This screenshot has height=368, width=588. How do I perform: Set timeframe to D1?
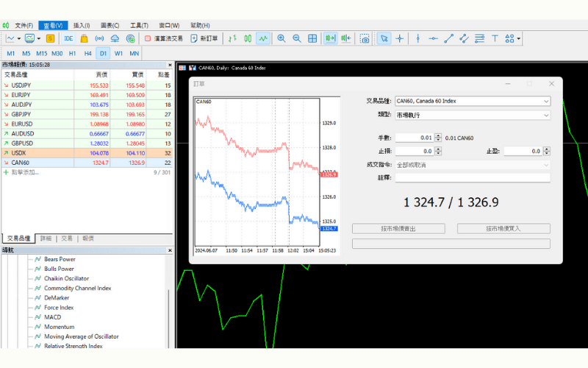coord(103,53)
